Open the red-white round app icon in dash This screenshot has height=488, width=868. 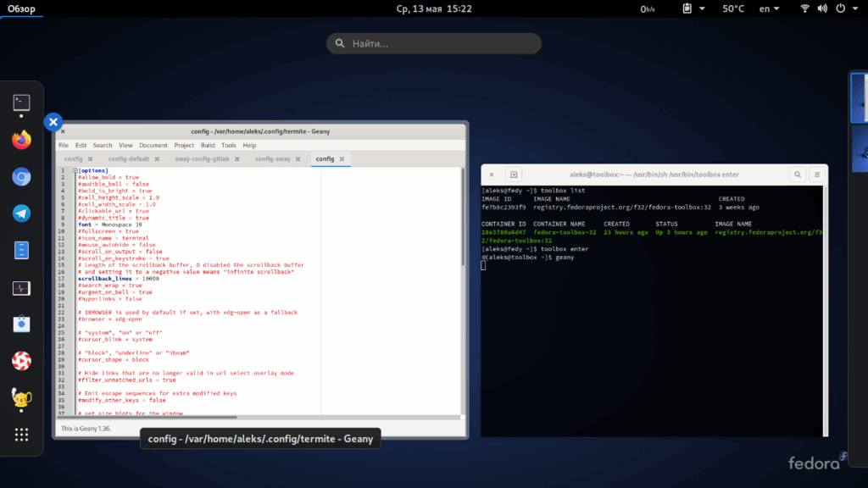tap(21, 361)
